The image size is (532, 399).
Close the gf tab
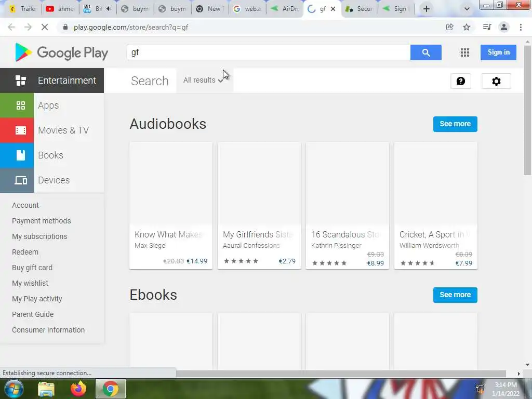coord(333,9)
